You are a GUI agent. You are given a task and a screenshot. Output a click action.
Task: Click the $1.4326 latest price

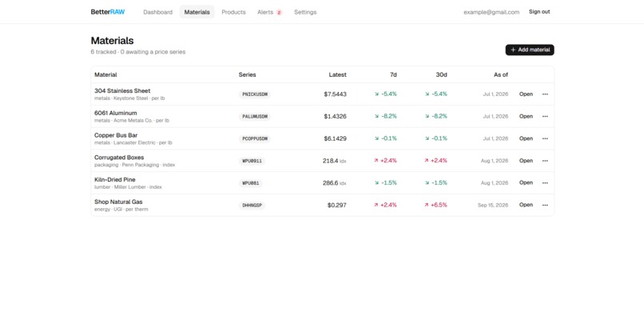point(335,117)
